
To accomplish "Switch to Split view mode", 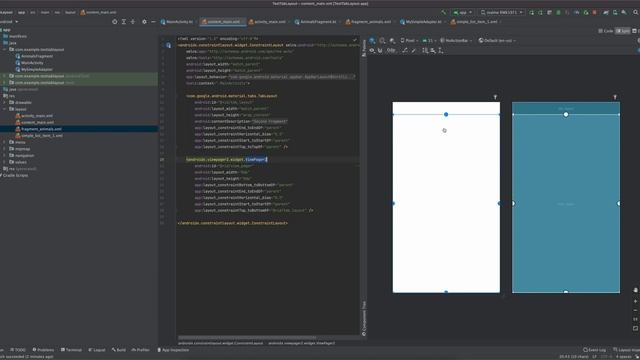I will point(623,31).
